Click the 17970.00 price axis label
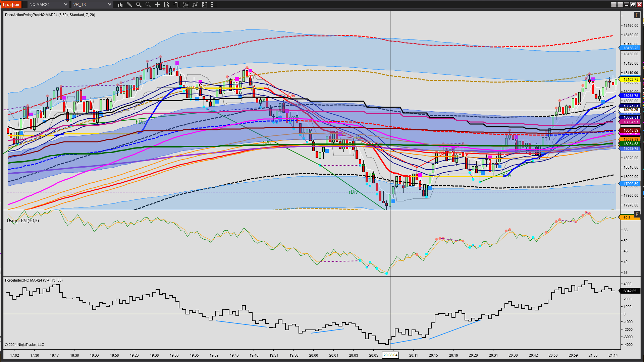The height and width of the screenshot is (362, 644). click(631, 205)
